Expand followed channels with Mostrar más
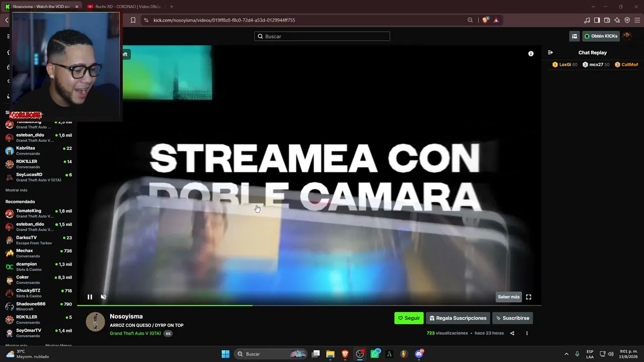 (16, 190)
